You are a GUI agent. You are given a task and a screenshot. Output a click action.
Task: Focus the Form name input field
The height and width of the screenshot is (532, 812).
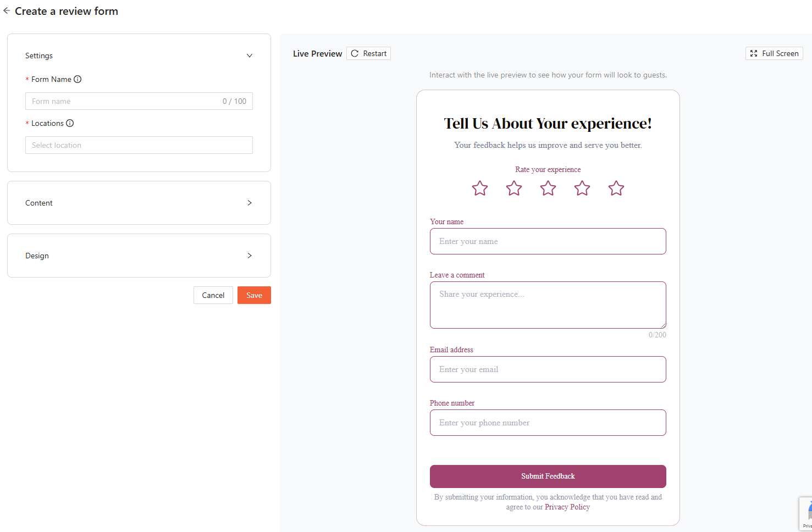[124, 101]
